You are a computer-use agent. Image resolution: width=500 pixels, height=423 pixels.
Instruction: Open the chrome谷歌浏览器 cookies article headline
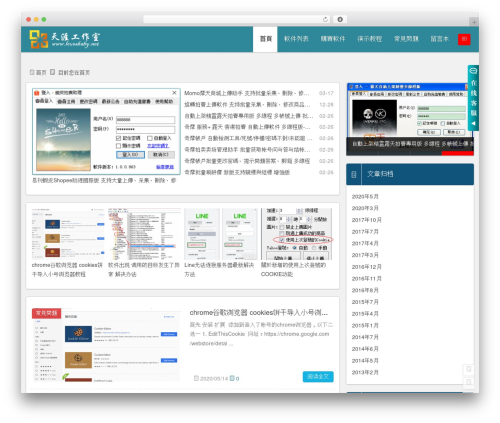(x=259, y=312)
